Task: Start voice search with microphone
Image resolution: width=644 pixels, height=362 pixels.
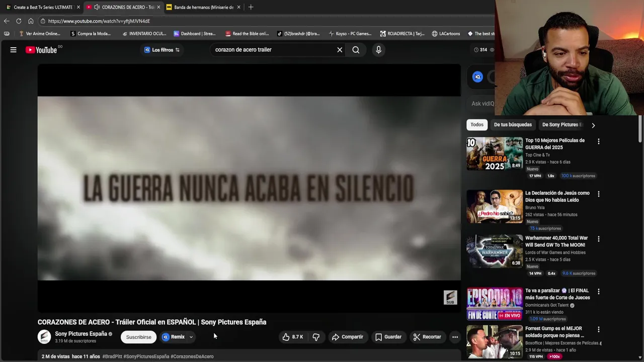Action: (378, 50)
